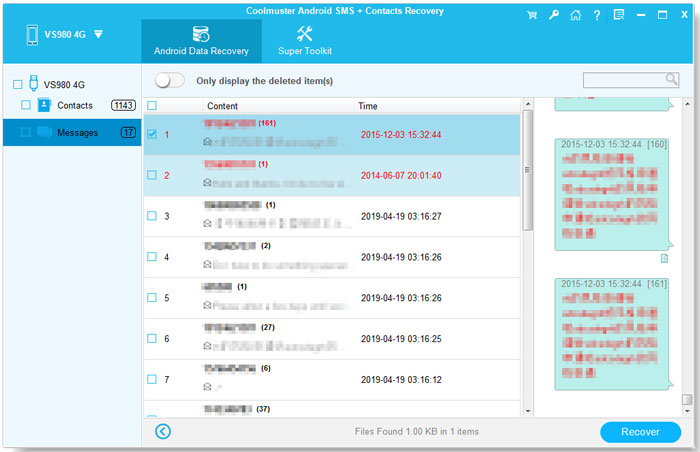Click Contacts count badge 1143
The image size is (700, 452).
tap(123, 105)
